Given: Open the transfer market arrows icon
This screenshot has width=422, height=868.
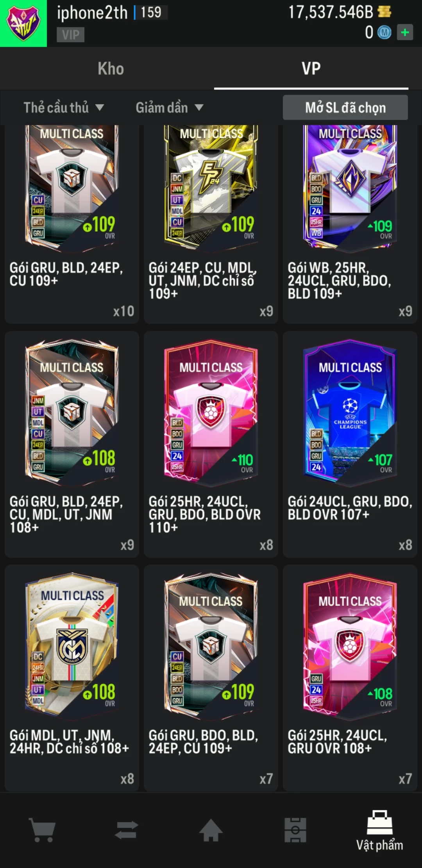Looking at the screenshot, I should pos(127,830).
